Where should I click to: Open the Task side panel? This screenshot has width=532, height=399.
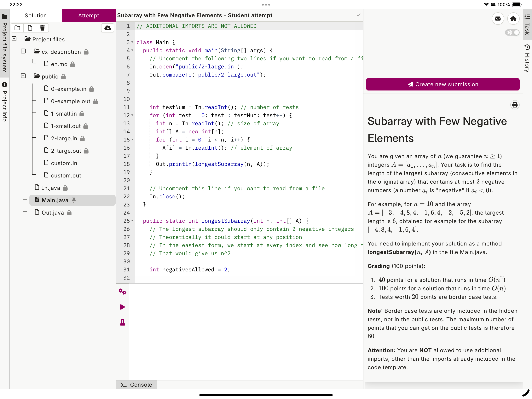(527, 25)
